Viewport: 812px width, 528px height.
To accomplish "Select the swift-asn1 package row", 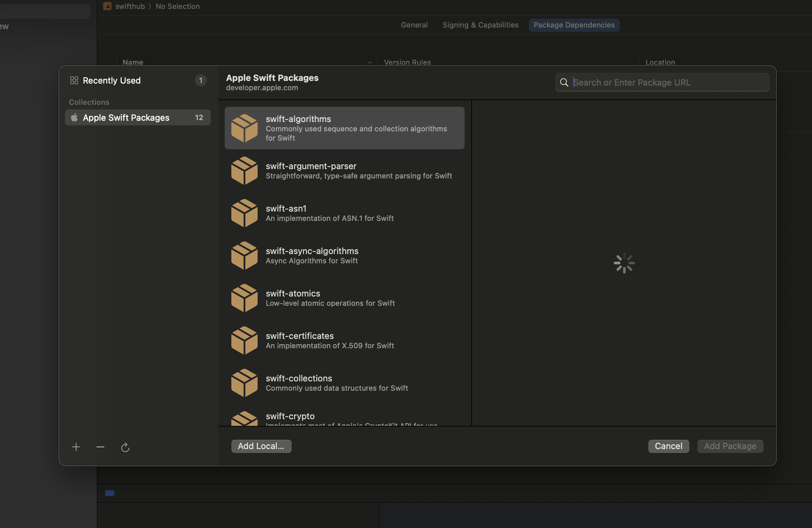I will coord(345,213).
